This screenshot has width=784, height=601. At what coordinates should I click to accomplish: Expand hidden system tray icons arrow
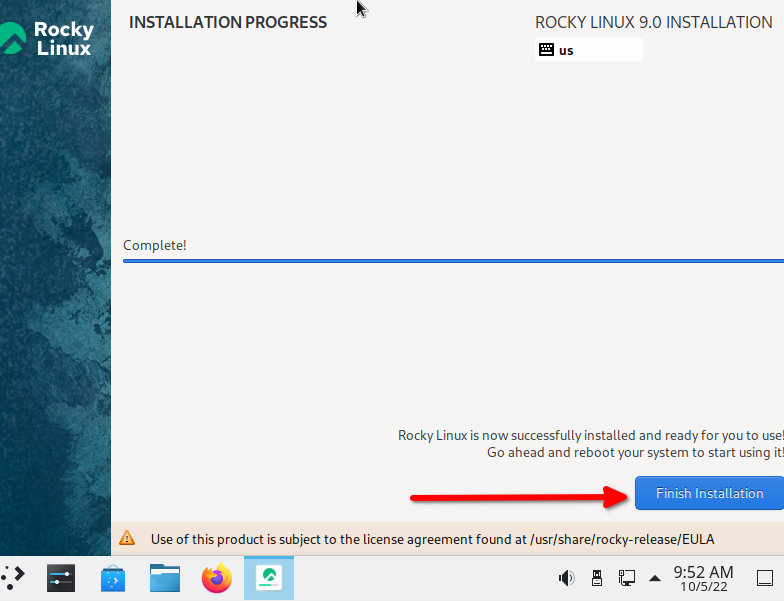click(x=655, y=577)
